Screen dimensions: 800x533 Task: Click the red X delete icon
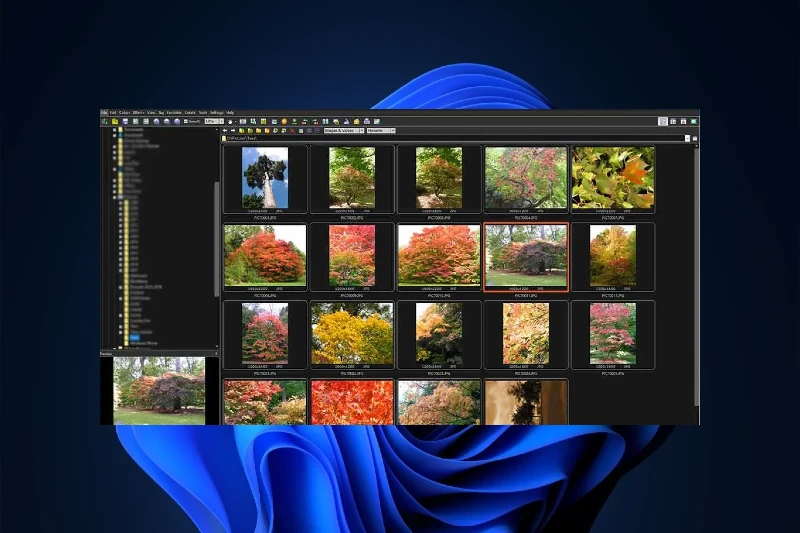click(x=292, y=131)
